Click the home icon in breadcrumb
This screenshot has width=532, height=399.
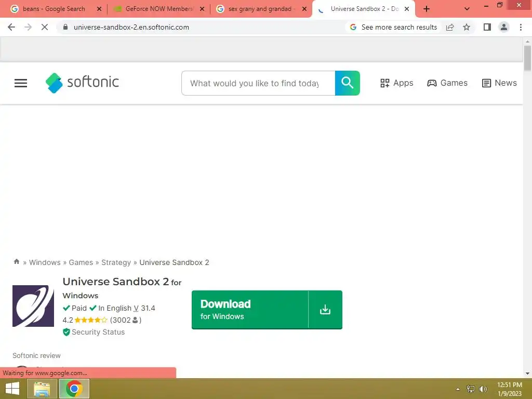[x=16, y=262]
